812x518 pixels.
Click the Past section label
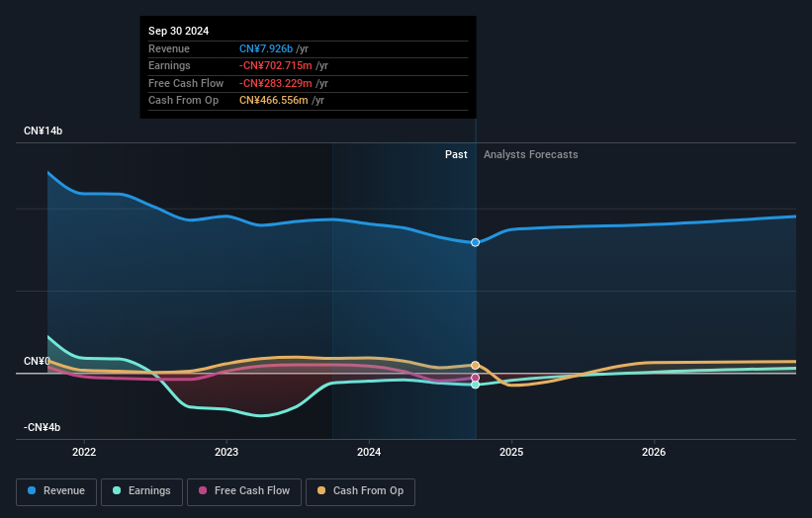click(x=456, y=154)
